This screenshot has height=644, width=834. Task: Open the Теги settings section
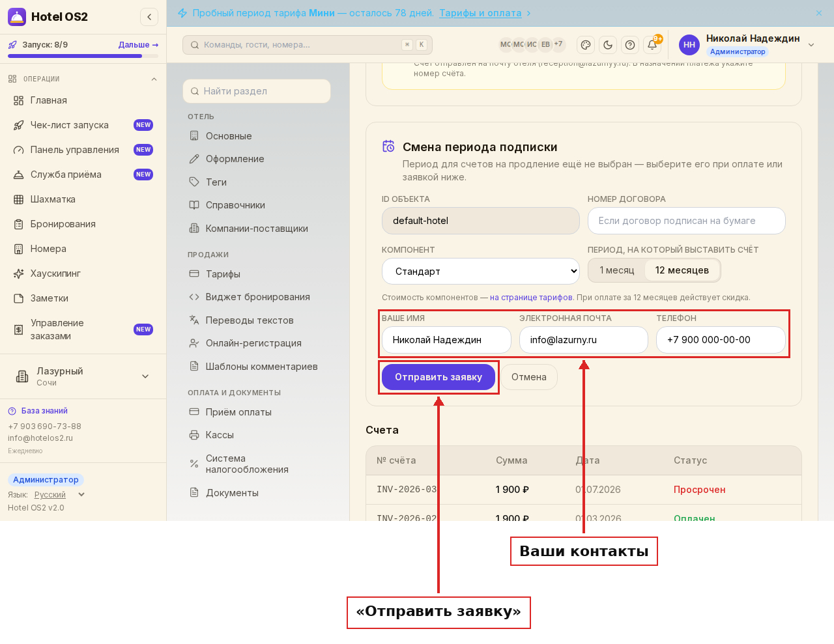tap(257, 182)
